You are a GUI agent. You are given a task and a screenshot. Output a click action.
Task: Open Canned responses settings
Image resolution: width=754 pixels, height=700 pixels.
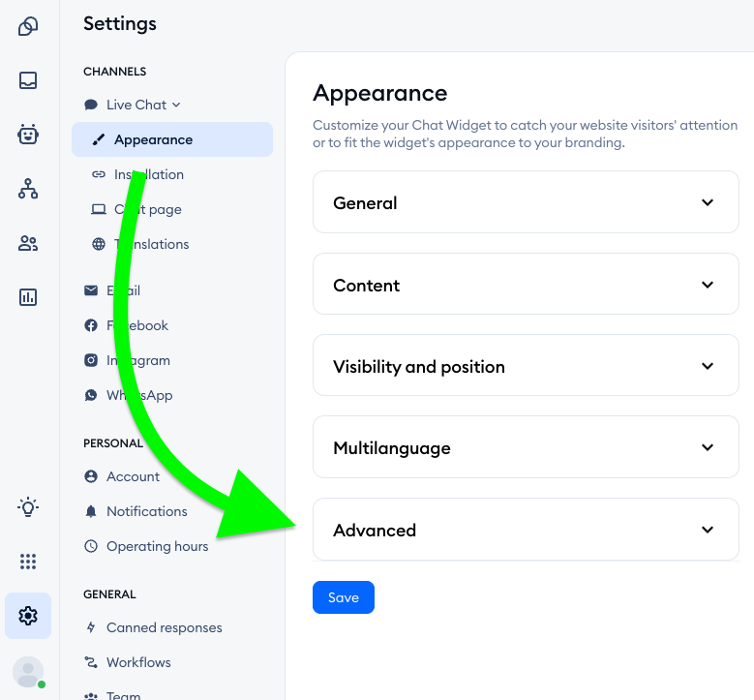(164, 627)
